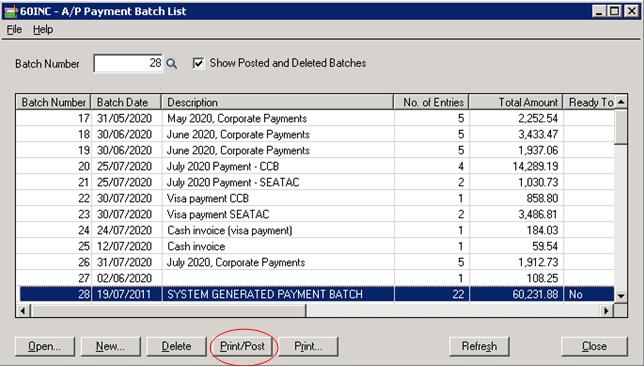This screenshot has width=644, height=367.
Task: Click the batch date 19/07/2011 cell
Action: [126, 294]
